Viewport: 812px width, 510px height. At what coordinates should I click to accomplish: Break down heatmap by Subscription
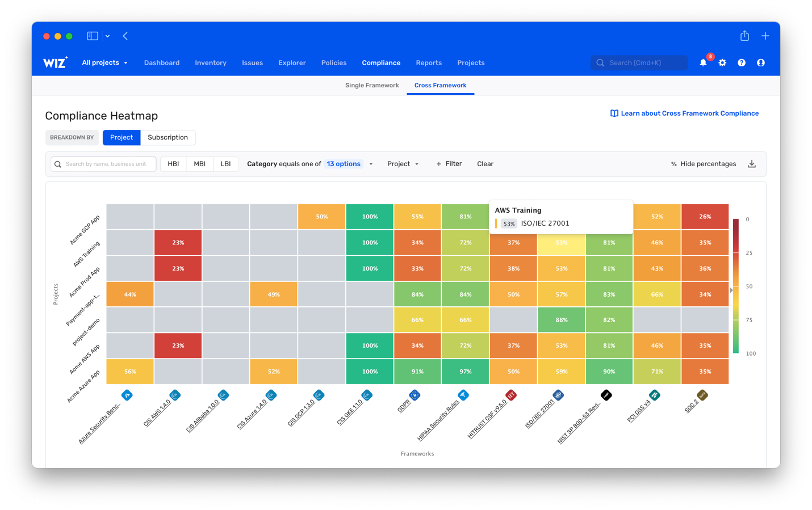[x=168, y=137]
